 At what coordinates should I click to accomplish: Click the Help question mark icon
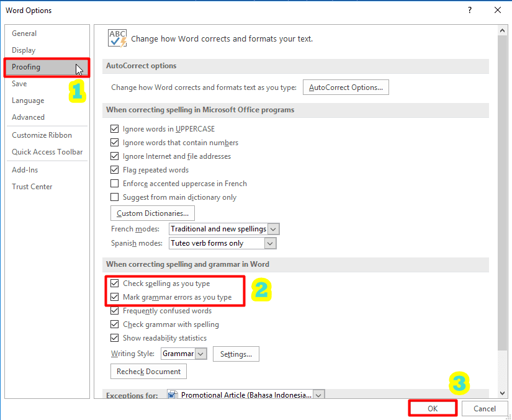(x=470, y=10)
